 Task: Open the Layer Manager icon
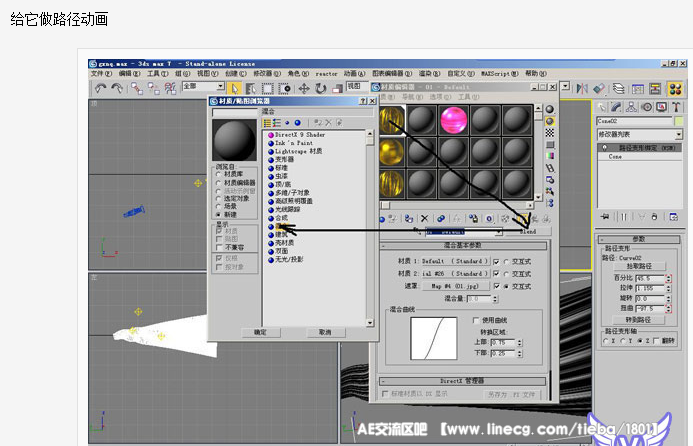[619, 89]
